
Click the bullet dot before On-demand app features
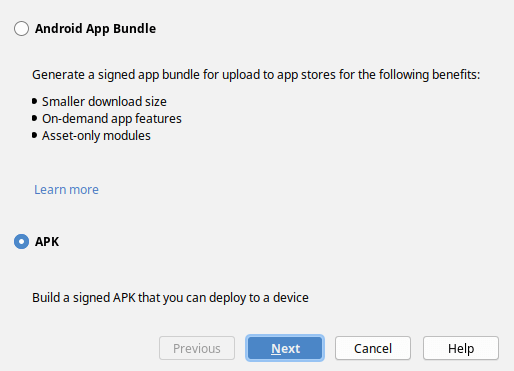tap(34, 118)
